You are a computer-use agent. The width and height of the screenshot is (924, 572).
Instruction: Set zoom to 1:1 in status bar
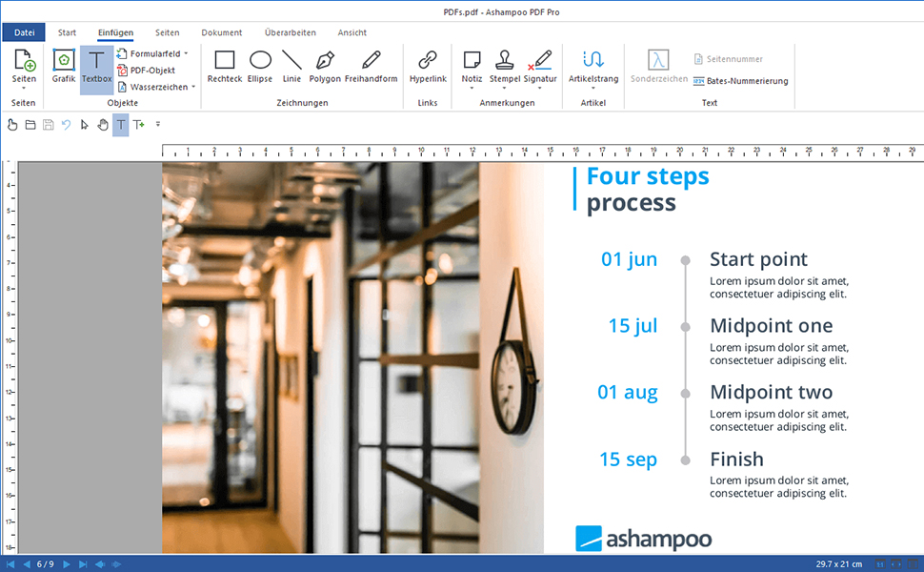click(x=880, y=563)
